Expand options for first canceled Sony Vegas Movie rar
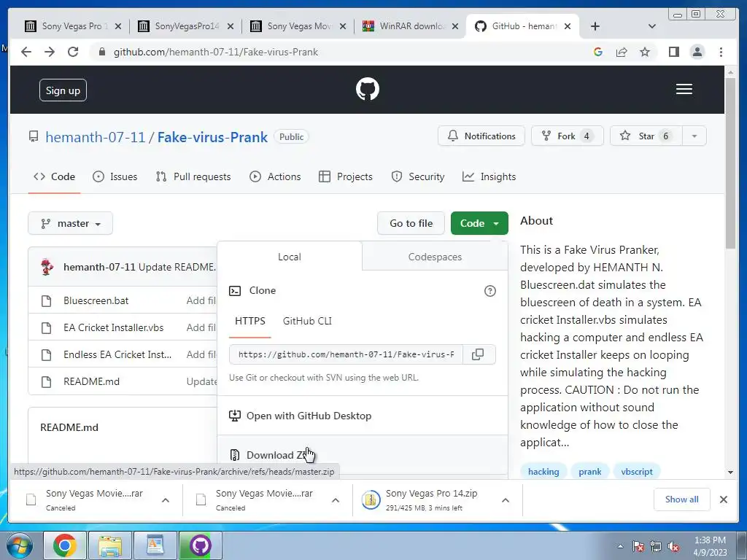 [166, 500]
